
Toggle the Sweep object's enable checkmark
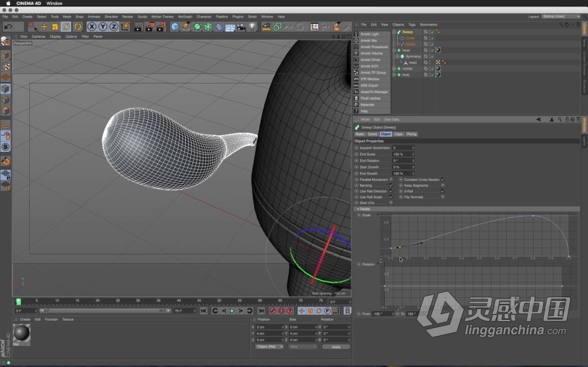click(432, 32)
